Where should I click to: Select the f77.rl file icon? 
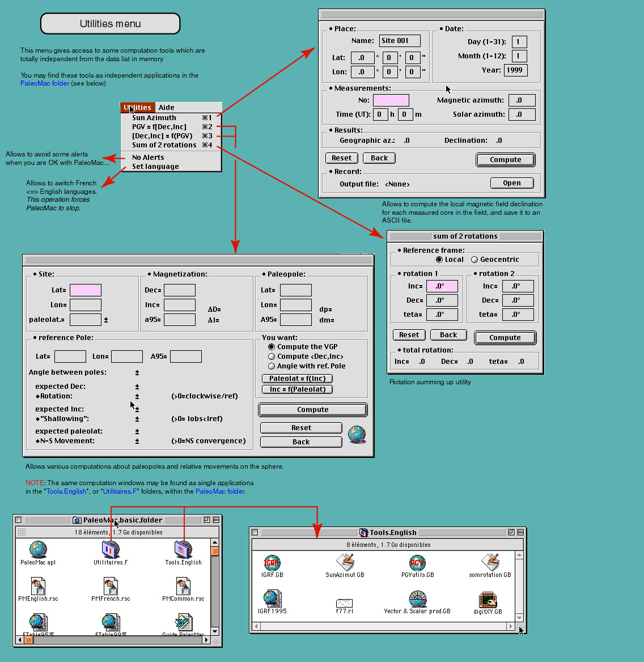tap(344, 603)
